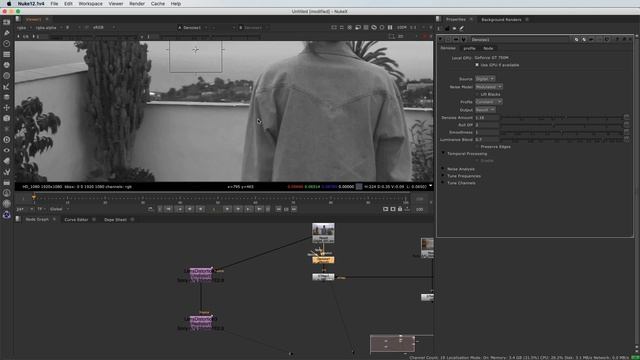Open the Render menu

pyautogui.click(x=137, y=4)
